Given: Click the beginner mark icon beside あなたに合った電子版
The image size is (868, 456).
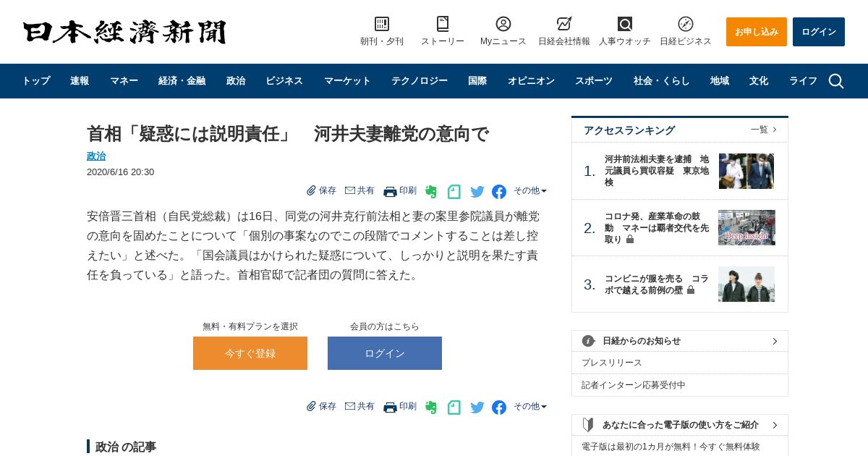Looking at the screenshot, I should 588,425.
